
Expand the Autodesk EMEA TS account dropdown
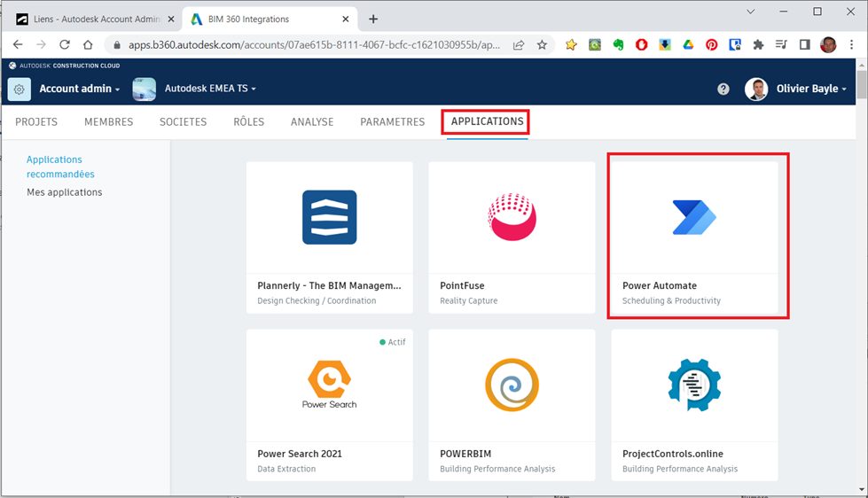[210, 89]
